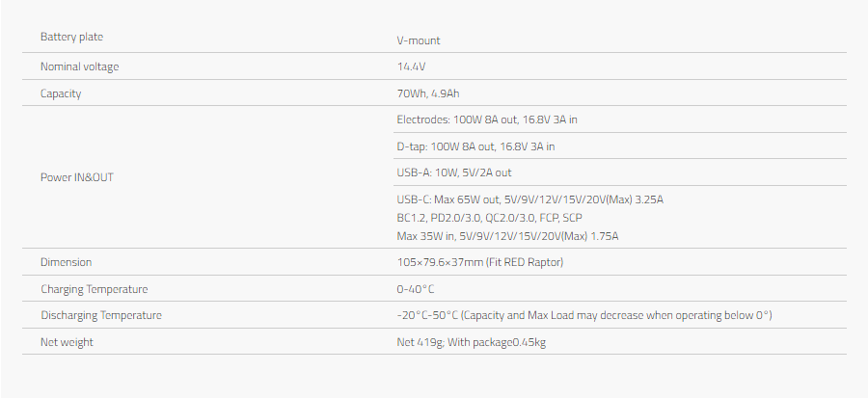Viewport: 868px width, 398px height.
Task: Select the BC1.2, PD2.0/3.0 protocols line
Action: [x=489, y=218]
